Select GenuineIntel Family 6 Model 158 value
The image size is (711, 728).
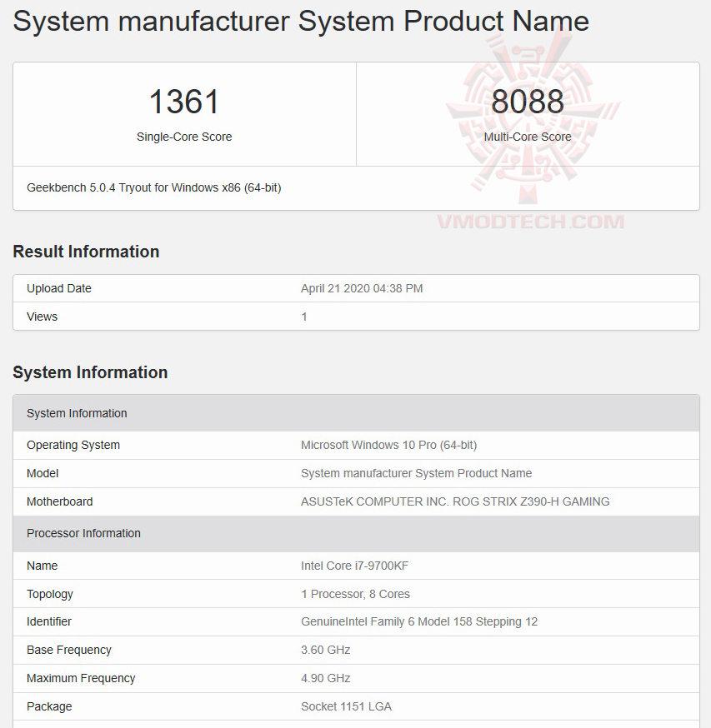(419, 621)
